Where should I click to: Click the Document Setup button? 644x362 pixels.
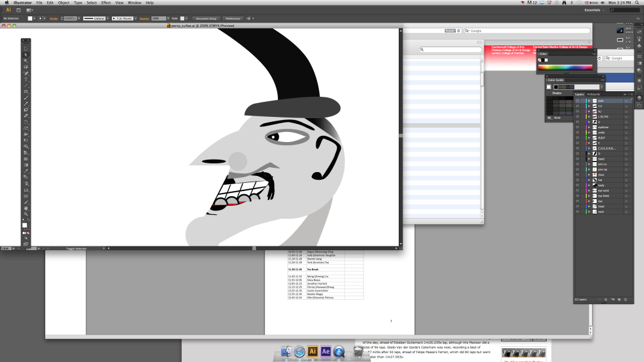206,18
